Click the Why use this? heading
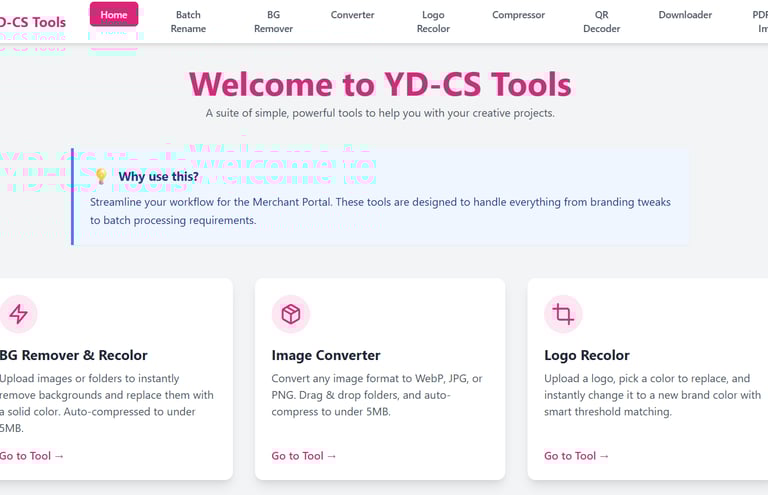This screenshot has height=495, width=768. pyautogui.click(x=158, y=176)
